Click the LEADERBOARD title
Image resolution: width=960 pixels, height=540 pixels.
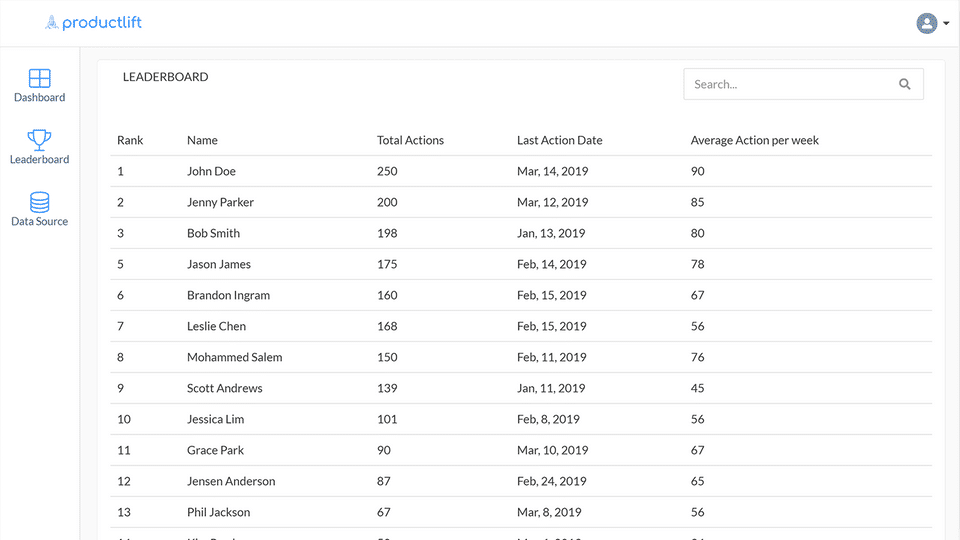click(165, 77)
